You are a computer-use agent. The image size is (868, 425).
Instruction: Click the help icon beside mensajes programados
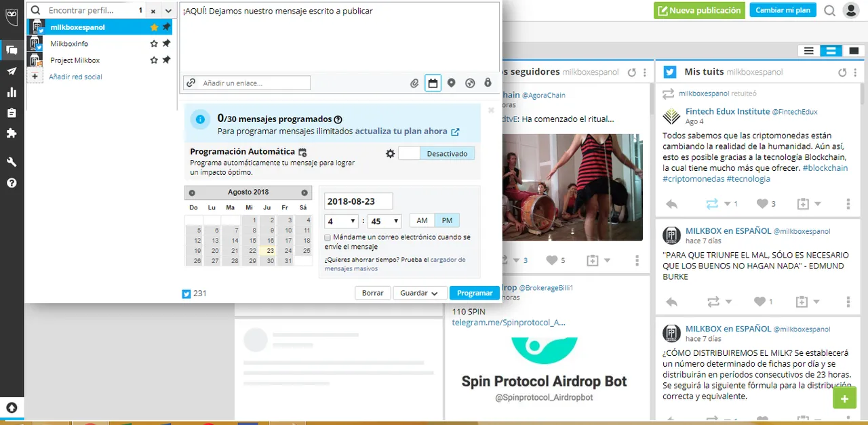(338, 119)
